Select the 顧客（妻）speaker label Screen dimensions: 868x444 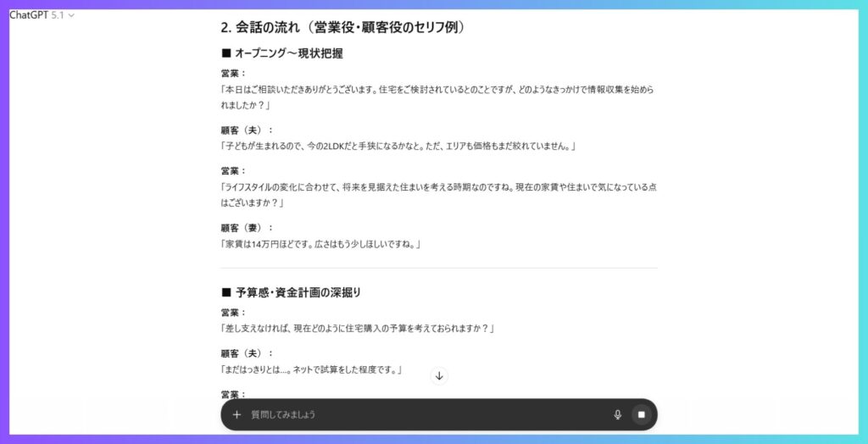[247, 228]
